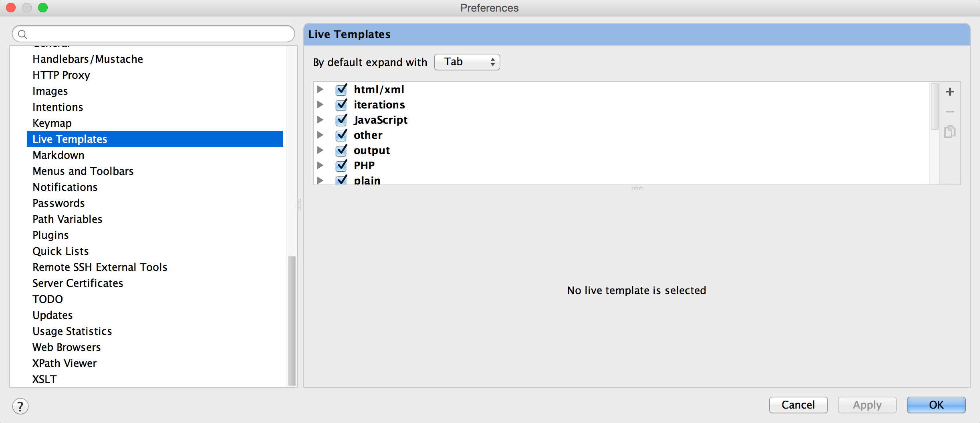Click inside the settings search field

152,34
